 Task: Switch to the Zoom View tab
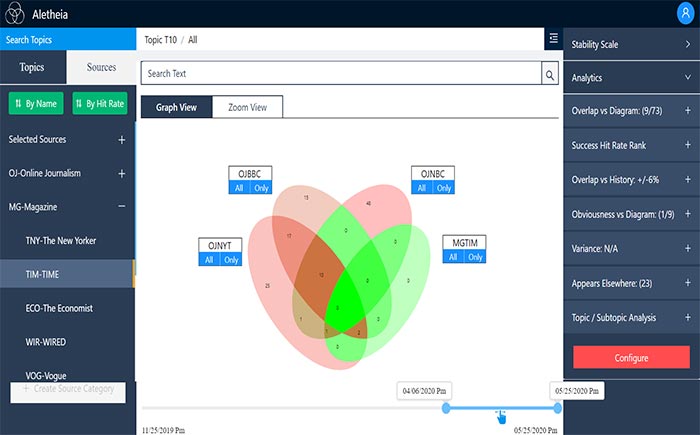pos(247,106)
